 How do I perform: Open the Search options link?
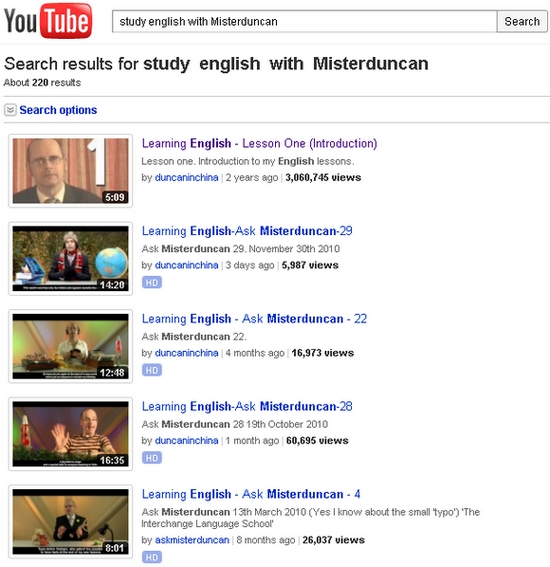pos(58,110)
